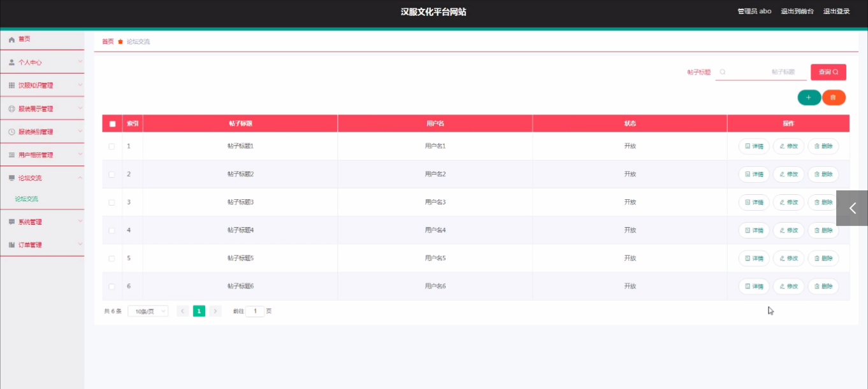Image resolution: width=868 pixels, height=389 pixels.
Task: Click next page arrow in pagination
Action: pyautogui.click(x=215, y=311)
